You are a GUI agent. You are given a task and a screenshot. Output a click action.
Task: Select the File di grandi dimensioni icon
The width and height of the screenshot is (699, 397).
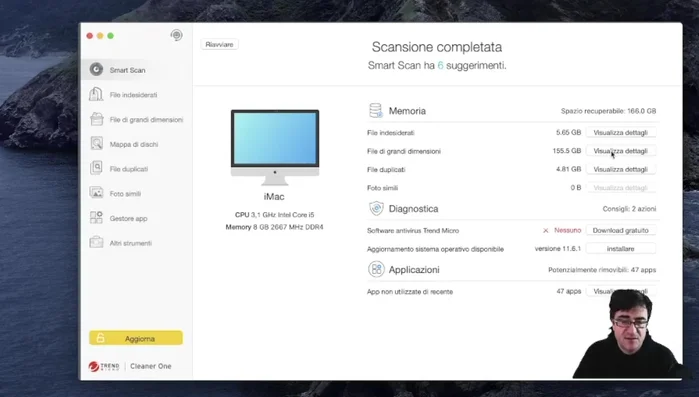pos(96,119)
